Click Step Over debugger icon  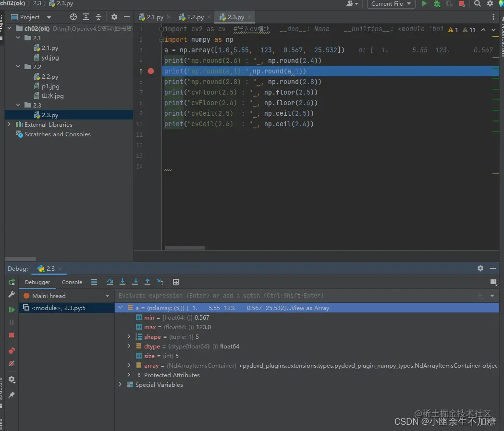(110, 282)
